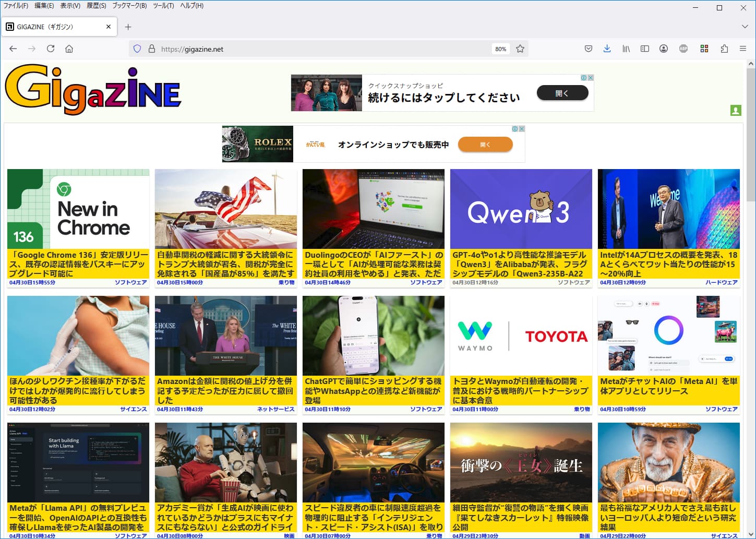756x539 pixels.
Task: Close the GIGAZINE tab
Action: click(109, 27)
